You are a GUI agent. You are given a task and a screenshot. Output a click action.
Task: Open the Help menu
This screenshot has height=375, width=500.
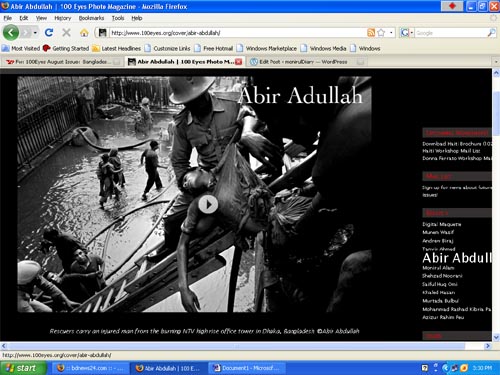[x=137, y=18]
